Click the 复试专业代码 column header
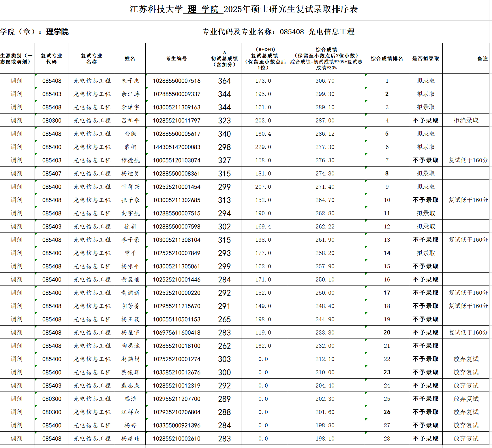The width and height of the screenshot is (492, 448). pos(52,58)
